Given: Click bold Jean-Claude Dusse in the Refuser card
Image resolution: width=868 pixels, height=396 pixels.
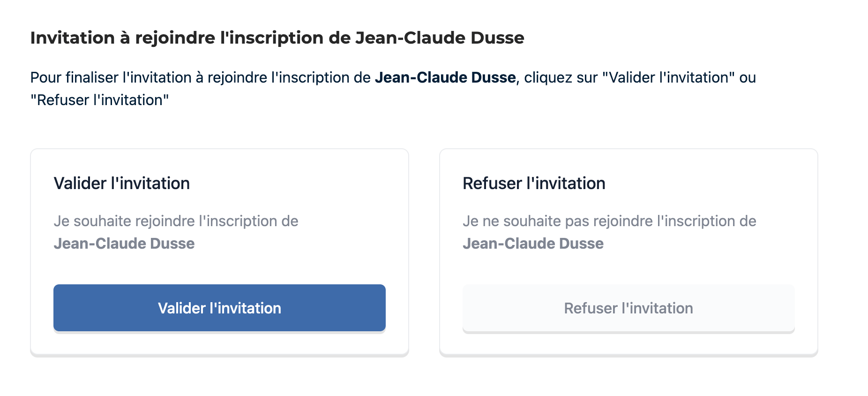Looking at the screenshot, I should [533, 244].
